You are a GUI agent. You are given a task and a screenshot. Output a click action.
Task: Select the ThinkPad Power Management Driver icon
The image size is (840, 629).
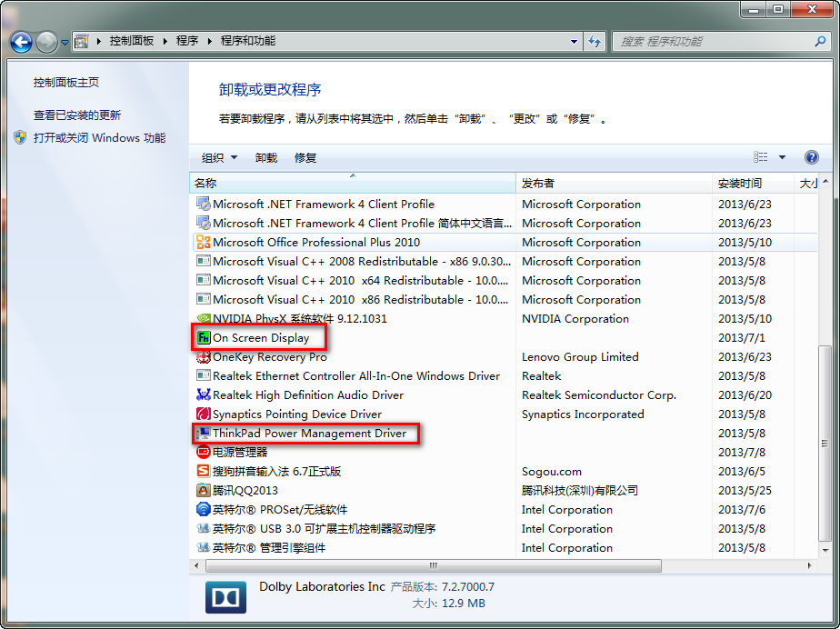[204, 433]
